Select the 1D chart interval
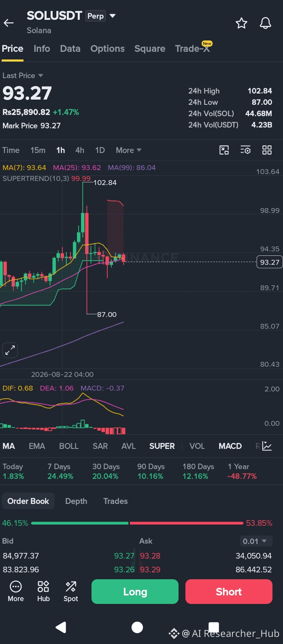The width and height of the screenshot is (283, 644). coord(100,150)
